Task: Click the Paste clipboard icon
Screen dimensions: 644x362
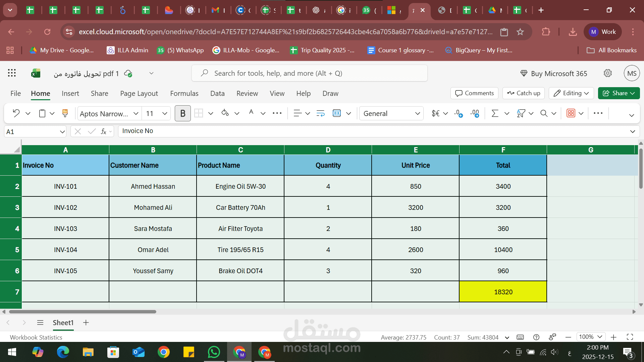Action: pyautogui.click(x=43, y=113)
